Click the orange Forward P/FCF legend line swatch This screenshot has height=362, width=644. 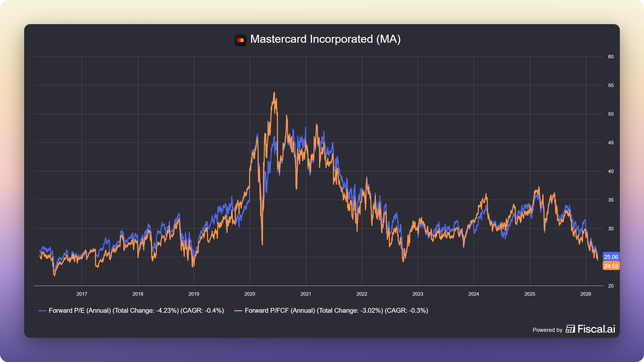pyautogui.click(x=238, y=311)
